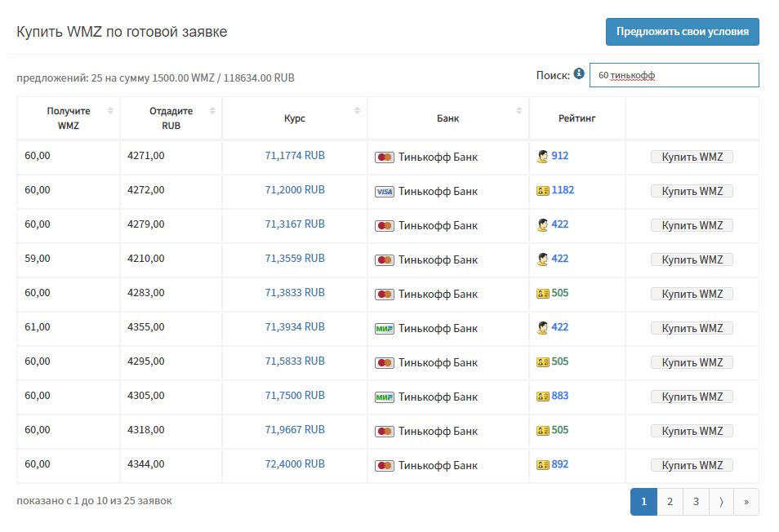Sort by Получите WMZ column arrows
779x532 pixels.
(x=110, y=111)
